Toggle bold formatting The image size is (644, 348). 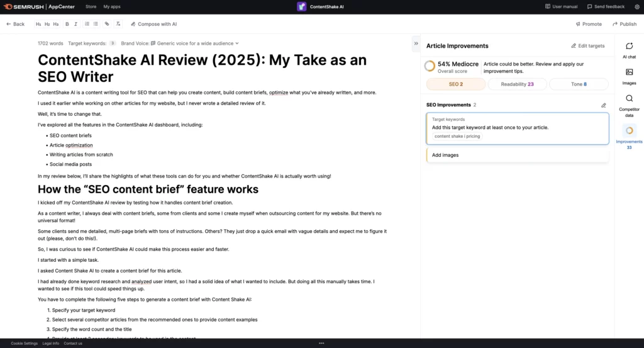[x=67, y=25]
